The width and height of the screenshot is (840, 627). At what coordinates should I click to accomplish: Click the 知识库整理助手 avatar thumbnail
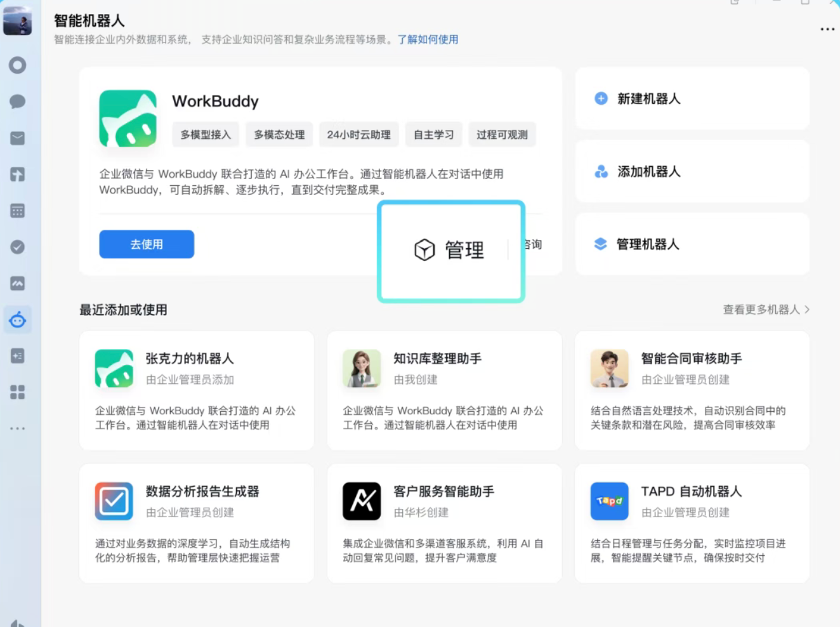coord(362,368)
